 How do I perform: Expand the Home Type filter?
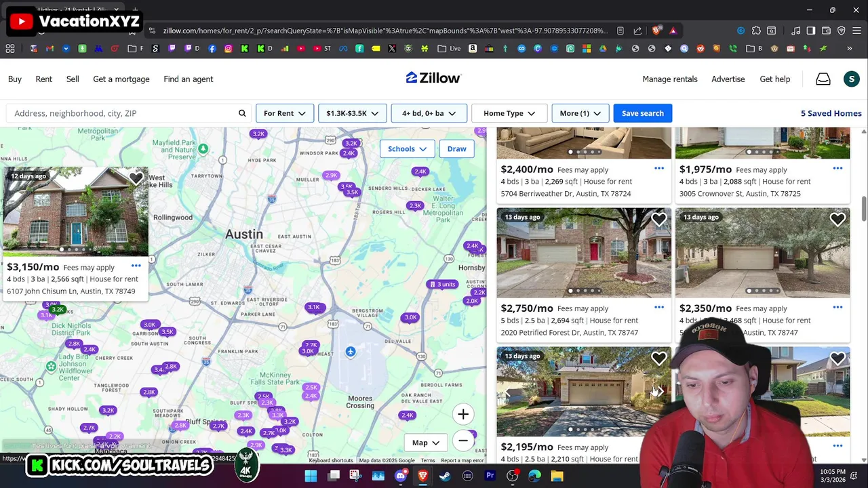(509, 113)
